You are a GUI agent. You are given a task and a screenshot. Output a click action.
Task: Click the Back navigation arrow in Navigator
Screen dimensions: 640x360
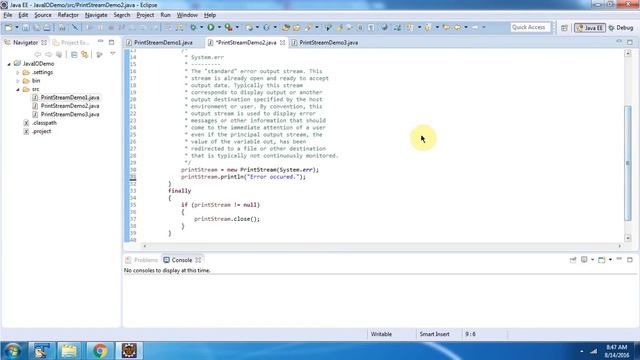tap(38, 54)
